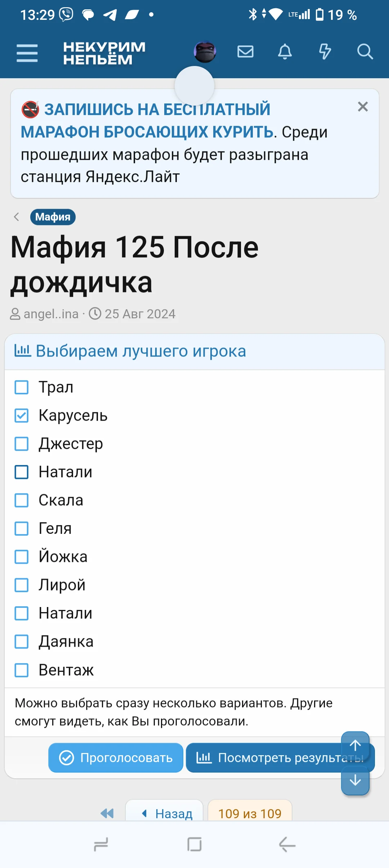Open the Мафия category tag

[53, 217]
